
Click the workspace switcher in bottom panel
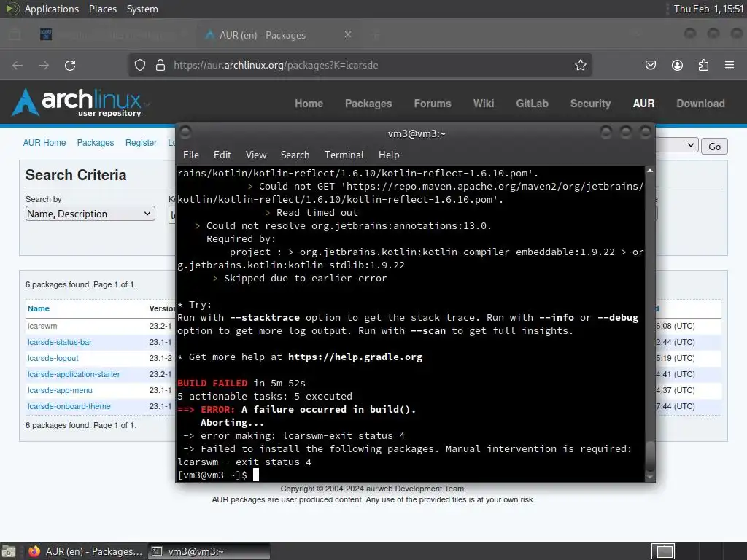pos(663,551)
